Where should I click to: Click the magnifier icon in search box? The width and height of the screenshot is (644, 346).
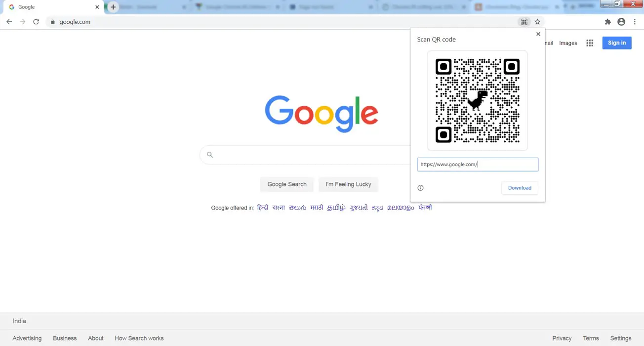(x=210, y=155)
